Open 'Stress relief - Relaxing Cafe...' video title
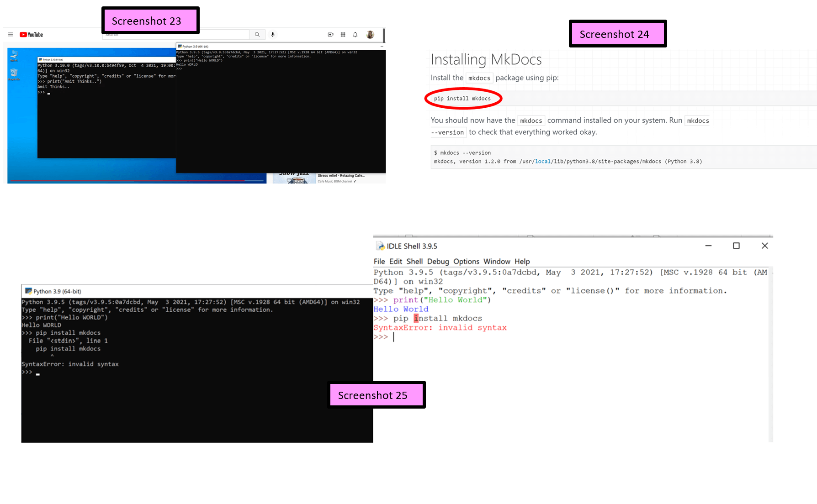Screen dimensions: 817x504 coord(341,176)
